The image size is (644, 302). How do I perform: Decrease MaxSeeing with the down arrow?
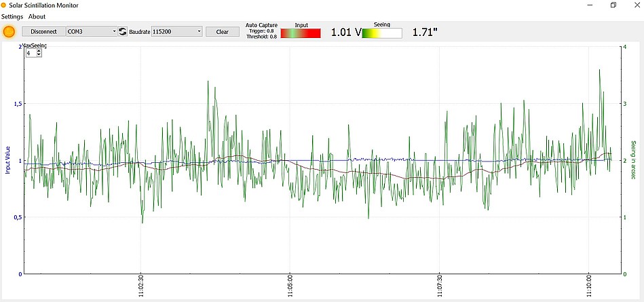(39, 55)
